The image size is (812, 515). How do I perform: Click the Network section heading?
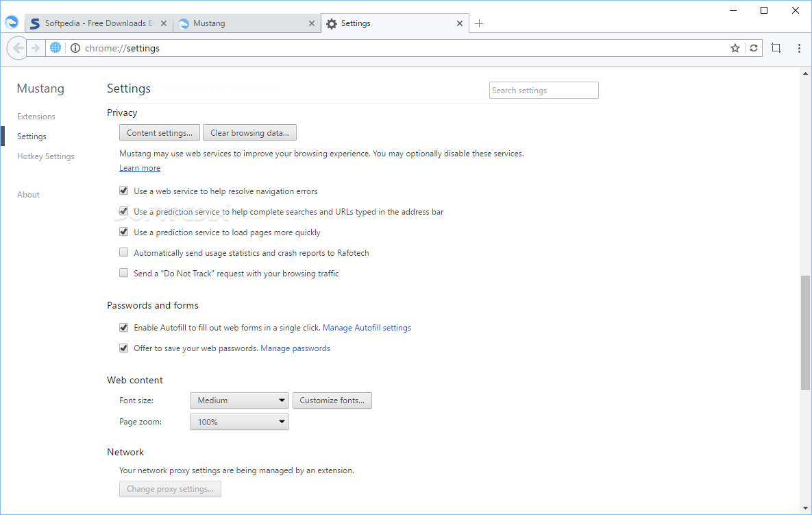125,452
